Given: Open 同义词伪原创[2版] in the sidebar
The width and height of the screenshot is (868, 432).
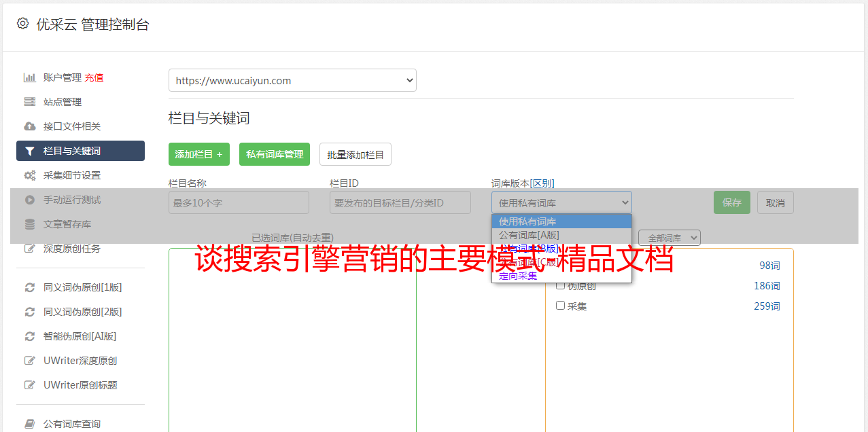Looking at the screenshot, I should click(83, 312).
